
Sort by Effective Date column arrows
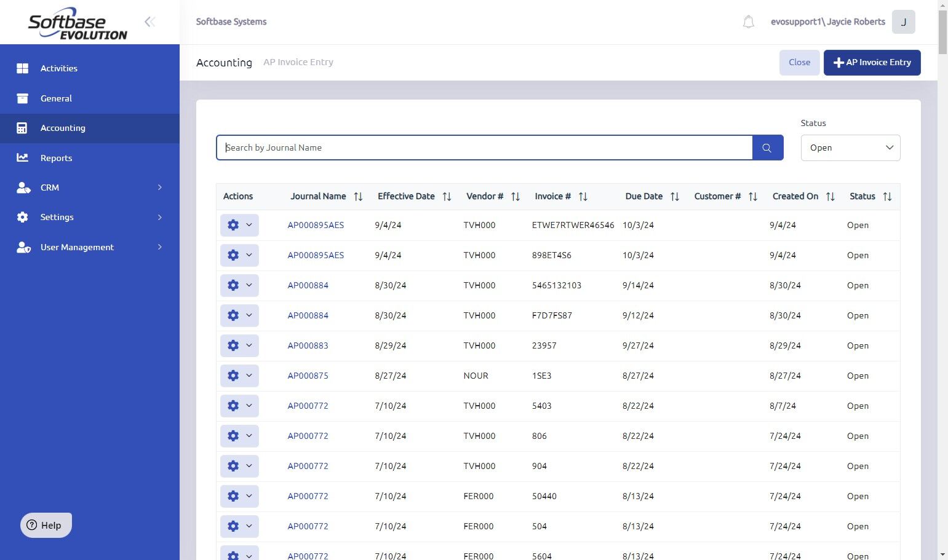pyautogui.click(x=447, y=197)
